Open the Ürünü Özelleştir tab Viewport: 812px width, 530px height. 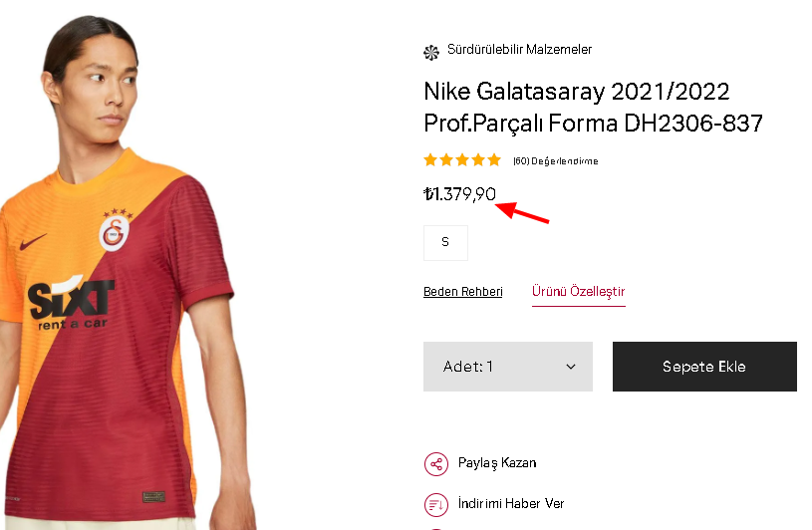tap(578, 292)
